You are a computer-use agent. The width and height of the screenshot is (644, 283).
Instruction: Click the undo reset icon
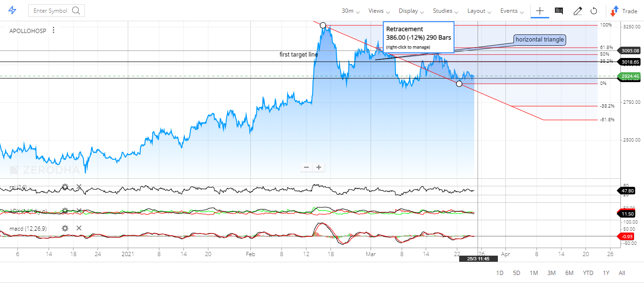pyautogui.click(x=594, y=11)
